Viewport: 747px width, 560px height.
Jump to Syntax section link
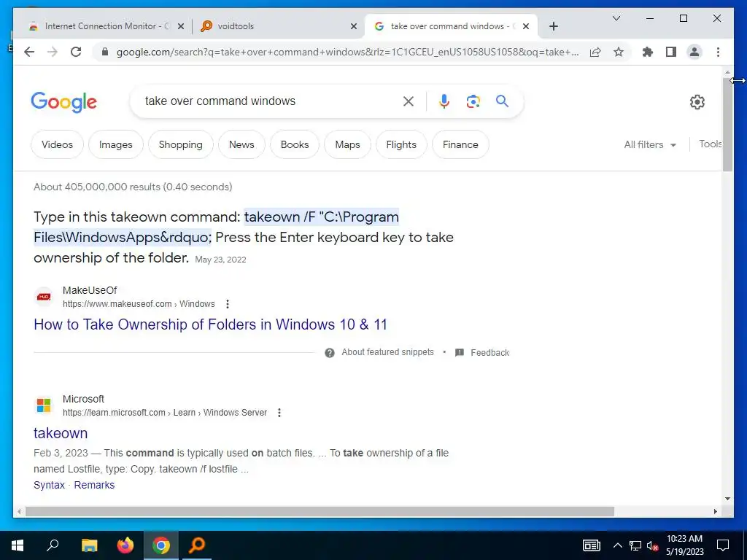(49, 485)
